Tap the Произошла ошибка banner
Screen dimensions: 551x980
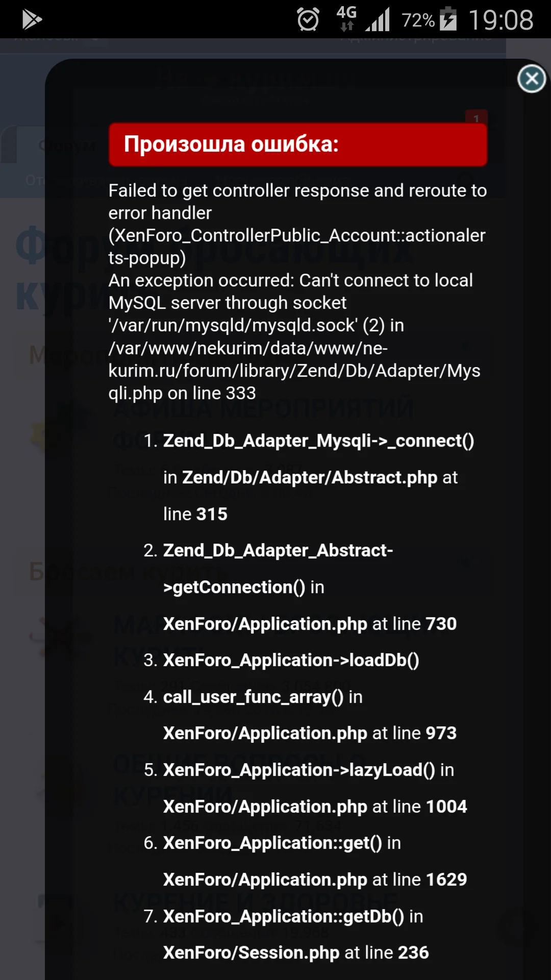coord(298,145)
